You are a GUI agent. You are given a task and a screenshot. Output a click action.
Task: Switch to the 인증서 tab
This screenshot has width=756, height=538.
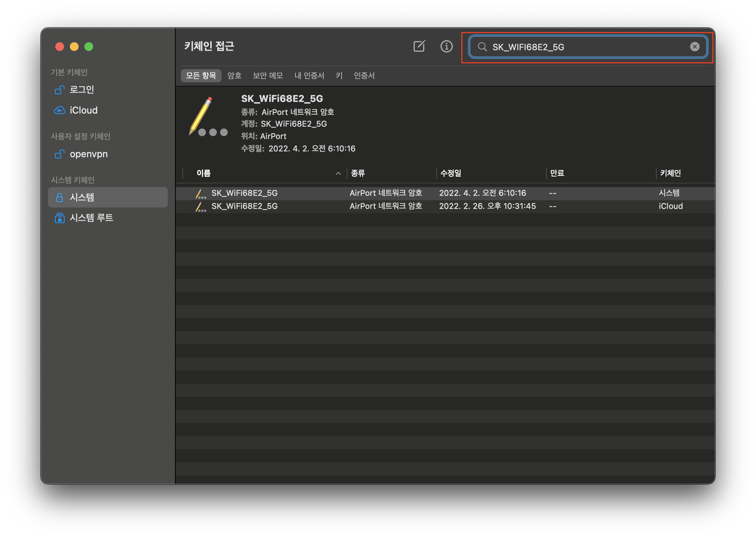pyautogui.click(x=364, y=76)
